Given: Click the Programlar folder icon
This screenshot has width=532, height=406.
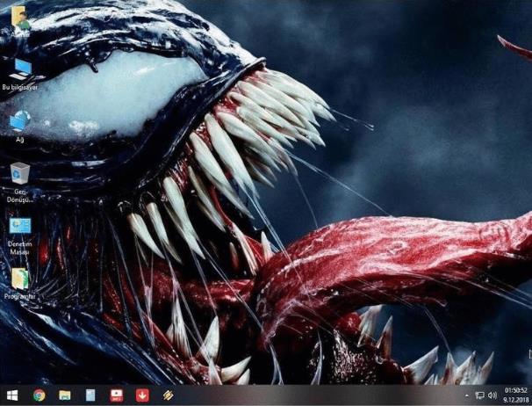Looking at the screenshot, I should coord(19,279).
